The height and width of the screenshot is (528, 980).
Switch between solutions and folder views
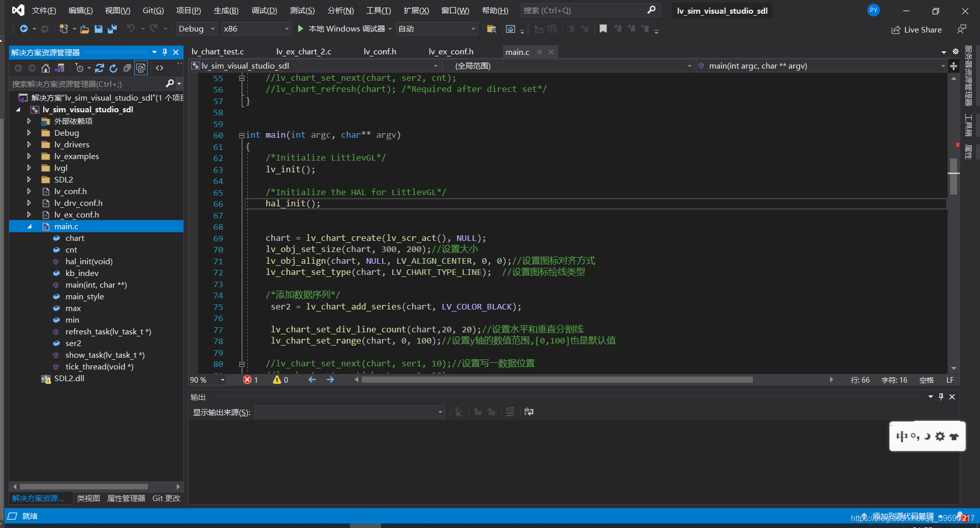[59, 68]
